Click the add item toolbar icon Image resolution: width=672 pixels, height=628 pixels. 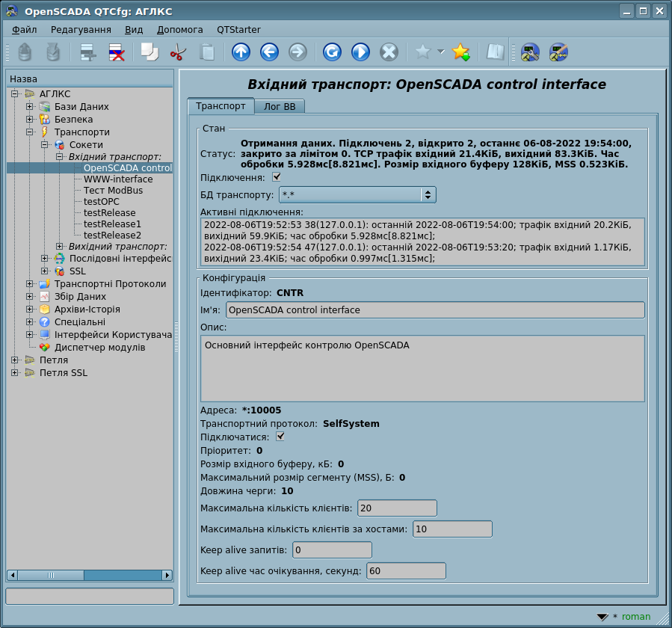pyautogui.click(x=88, y=52)
